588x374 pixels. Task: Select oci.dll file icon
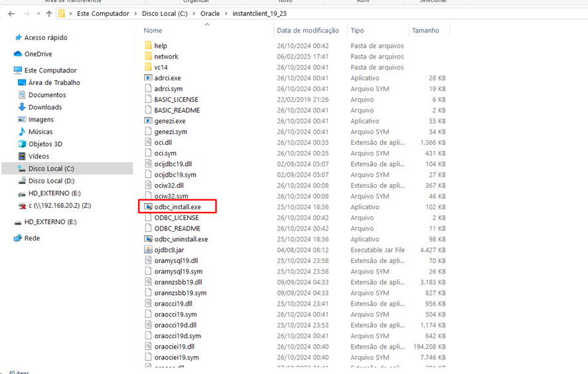[x=148, y=142]
